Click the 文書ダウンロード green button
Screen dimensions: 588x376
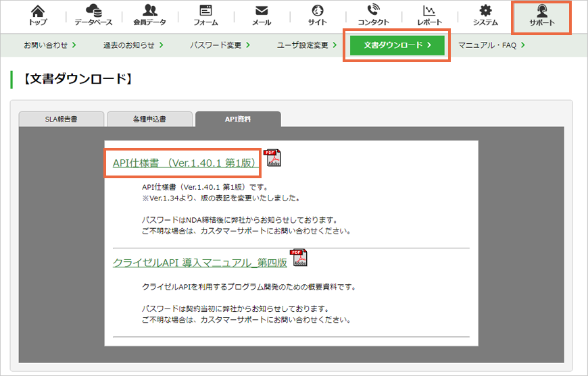click(397, 45)
